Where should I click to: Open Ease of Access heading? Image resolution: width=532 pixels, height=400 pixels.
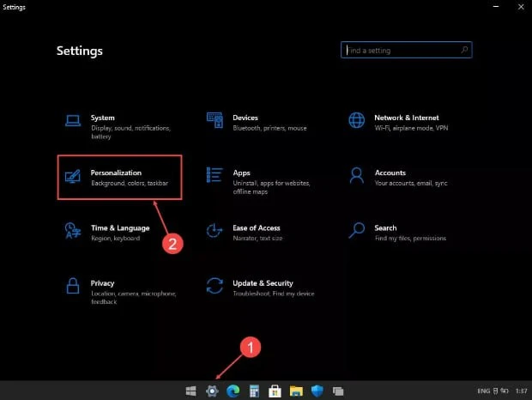(x=257, y=228)
